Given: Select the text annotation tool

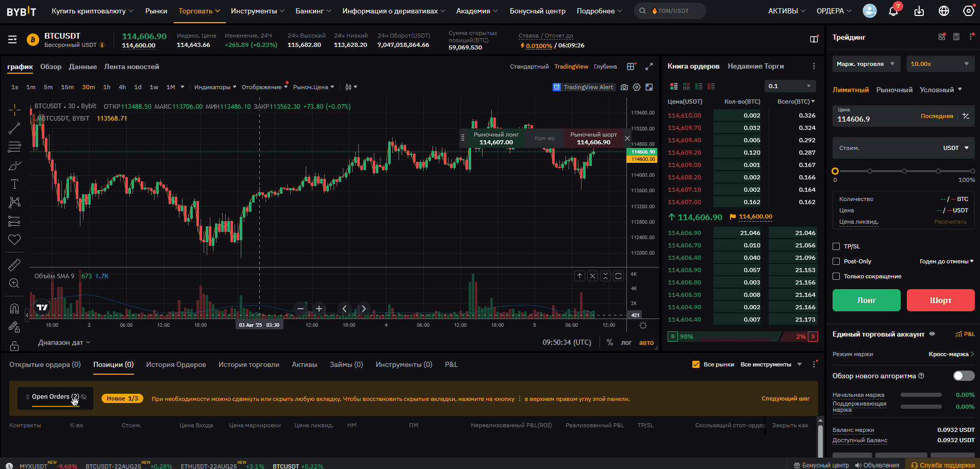Looking at the screenshot, I should tap(14, 184).
